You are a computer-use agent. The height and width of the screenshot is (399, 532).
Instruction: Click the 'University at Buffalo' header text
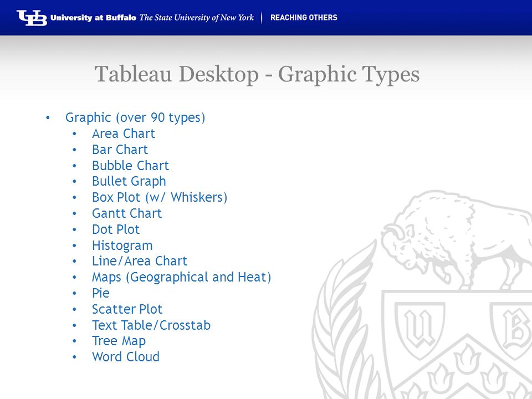pyautogui.click(x=93, y=18)
